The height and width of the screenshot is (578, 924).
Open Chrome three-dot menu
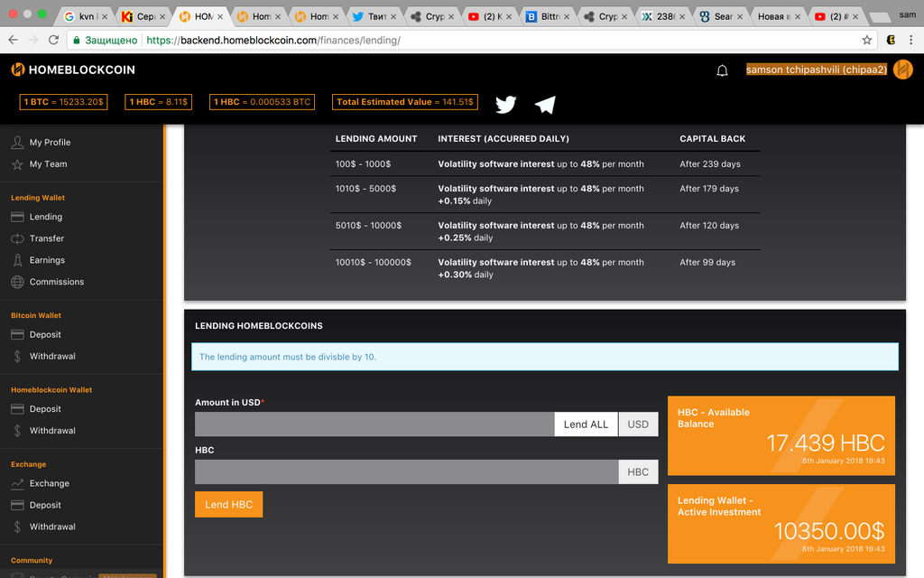[911, 40]
